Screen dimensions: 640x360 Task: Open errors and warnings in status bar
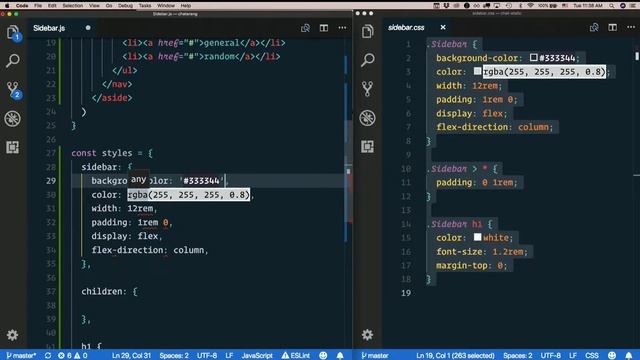tap(73, 356)
